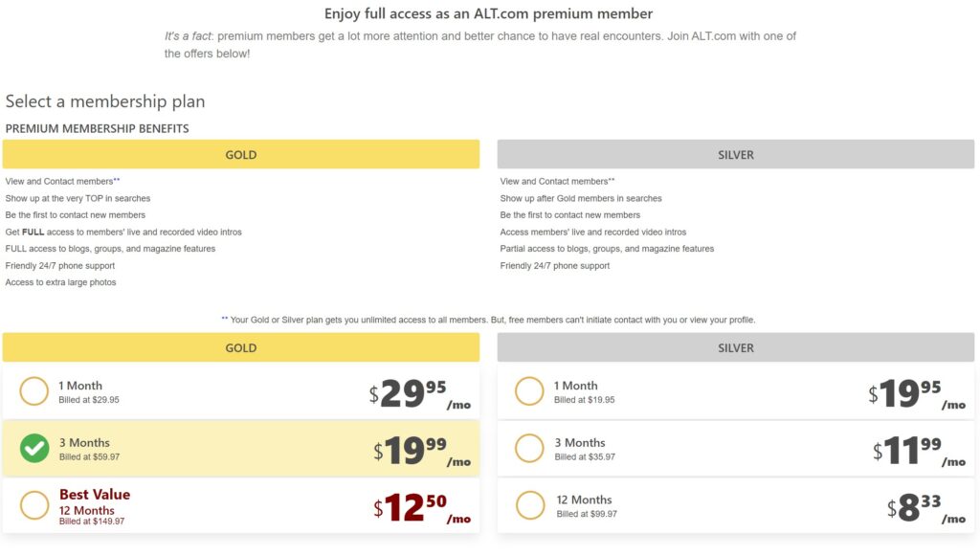The height and width of the screenshot is (555, 980).
Task: Click the SILVER pricing table header
Action: click(x=736, y=347)
